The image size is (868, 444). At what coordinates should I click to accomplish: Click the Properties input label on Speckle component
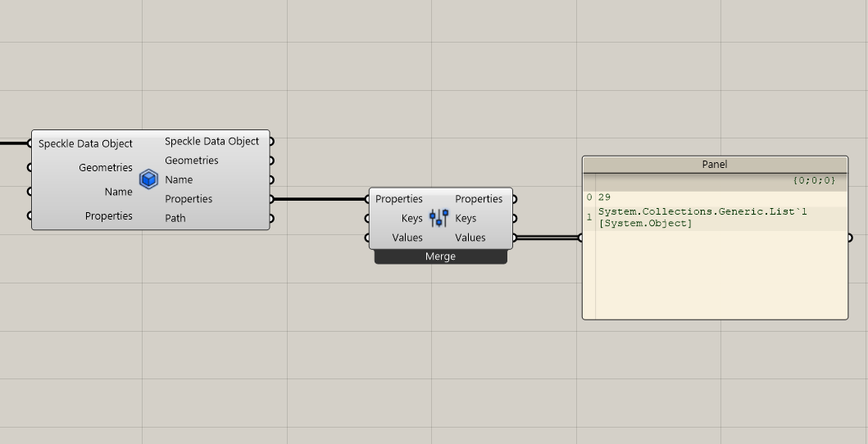coord(108,215)
